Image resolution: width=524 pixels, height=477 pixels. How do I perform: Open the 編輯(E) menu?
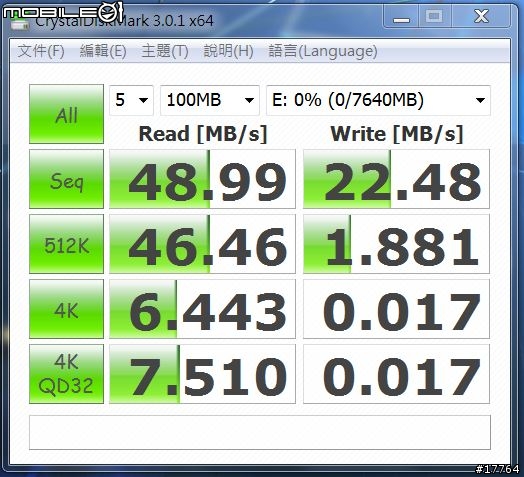(103, 51)
